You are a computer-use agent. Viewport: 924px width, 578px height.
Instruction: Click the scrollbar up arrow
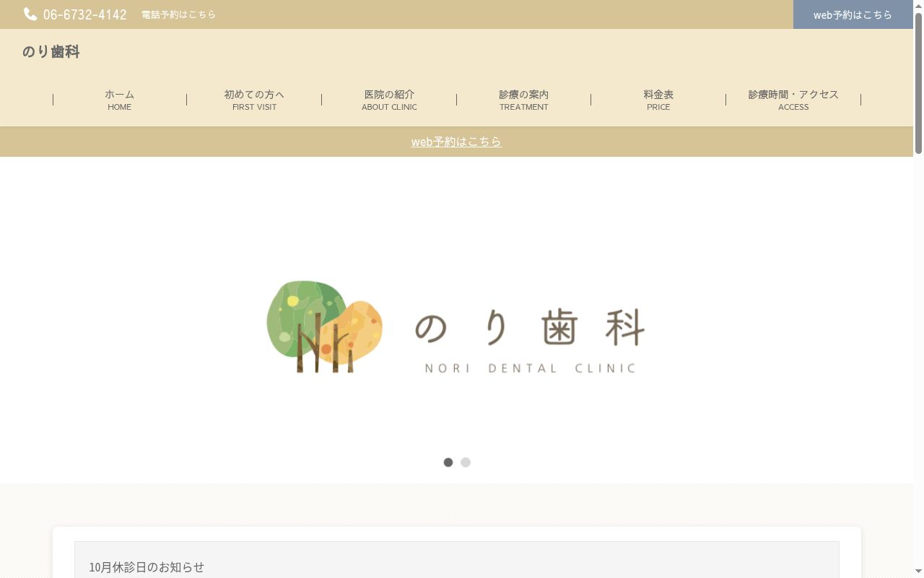coord(918,5)
